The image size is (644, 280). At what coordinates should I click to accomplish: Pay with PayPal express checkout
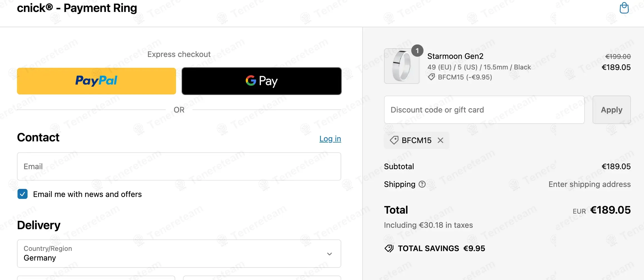tap(96, 81)
